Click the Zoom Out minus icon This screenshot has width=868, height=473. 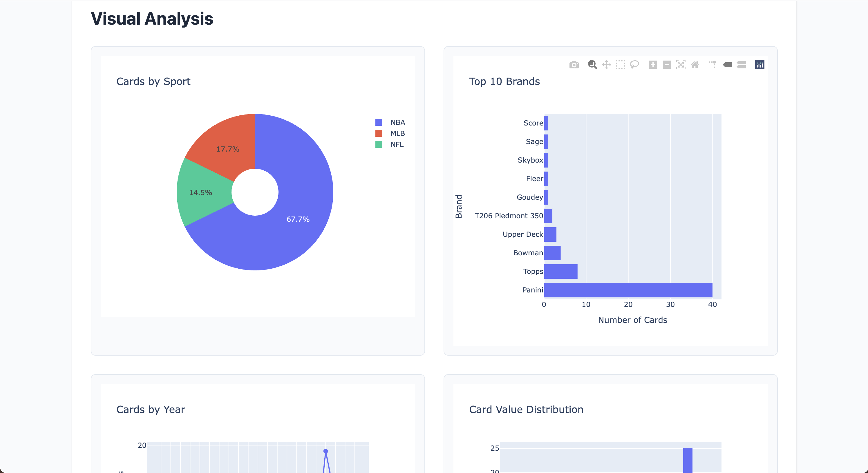[x=666, y=65]
